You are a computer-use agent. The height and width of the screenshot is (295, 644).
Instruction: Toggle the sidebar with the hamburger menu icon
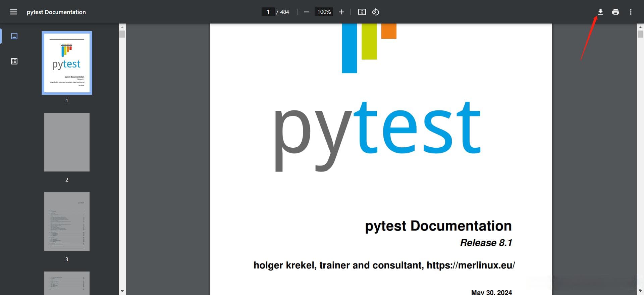(13, 12)
